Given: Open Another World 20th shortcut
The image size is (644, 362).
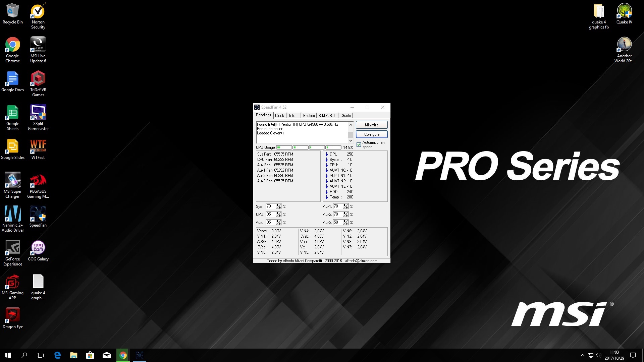Looking at the screenshot, I should [x=624, y=50].
